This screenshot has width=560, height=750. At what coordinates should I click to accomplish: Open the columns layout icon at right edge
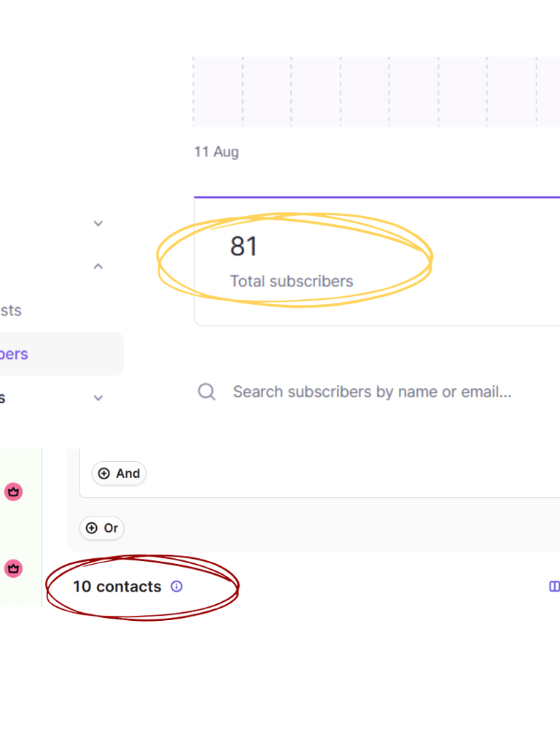[554, 586]
